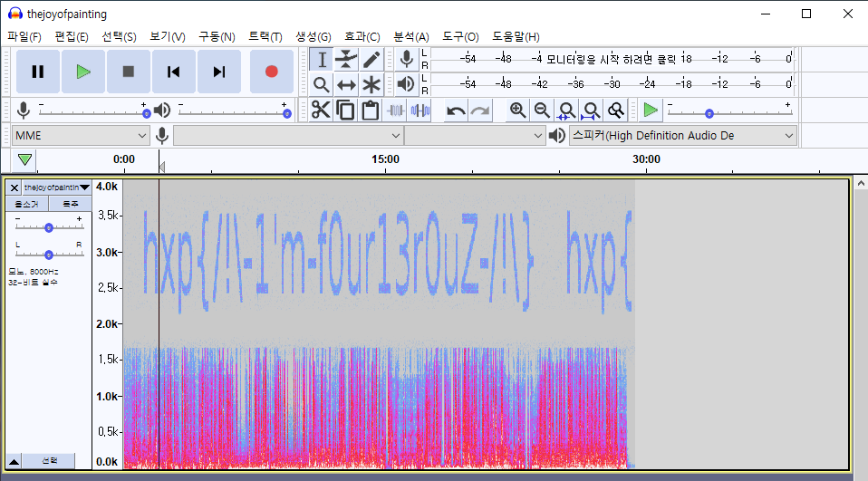Viewport: 868px width, 481px height.
Task: Stop playback with the Stop button
Action: [x=129, y=72]
